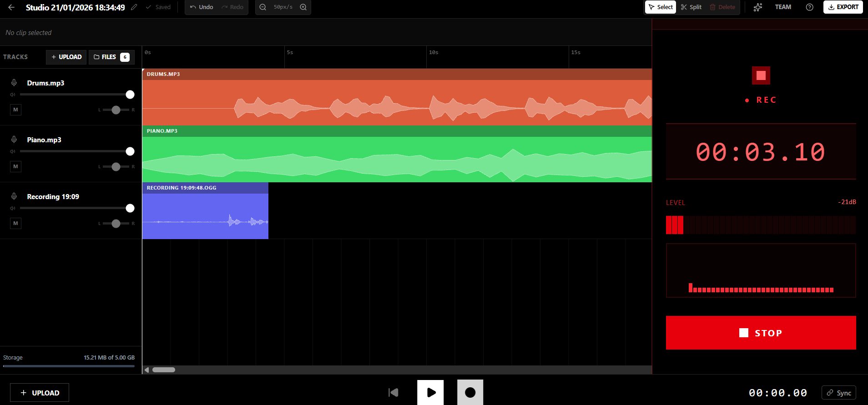Click the 00:03.10 recording timer
Viewport: 868px width, 405px height.
pyautogui.click(x=761, y=152)
